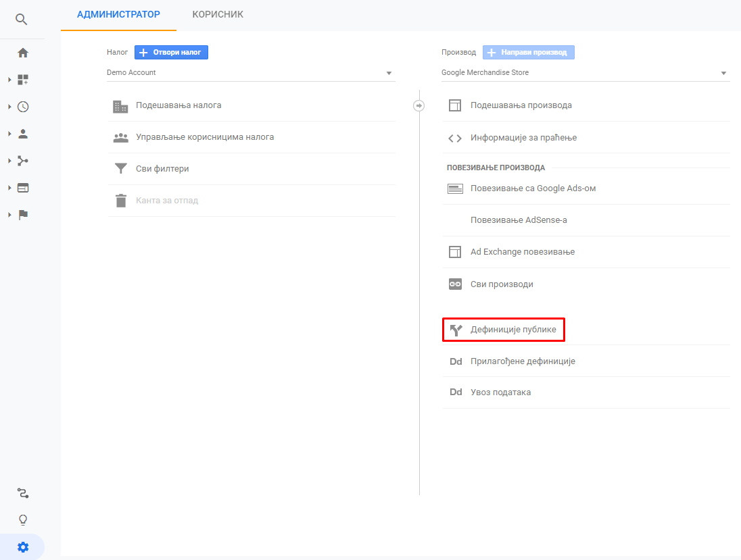Screen dimensions: 741x560
Task: Expand the Realtime sidebar section arrow
Action: (x=9, y=107)
